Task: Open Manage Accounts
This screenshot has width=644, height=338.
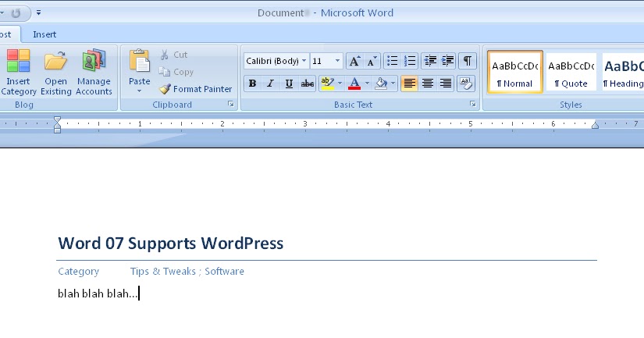Action: [94, 73]
